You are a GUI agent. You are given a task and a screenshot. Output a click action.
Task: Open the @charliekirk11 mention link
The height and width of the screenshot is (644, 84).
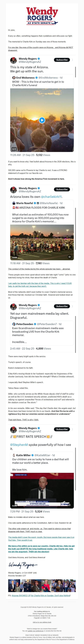pyautogui.click(x=51, y=197)
